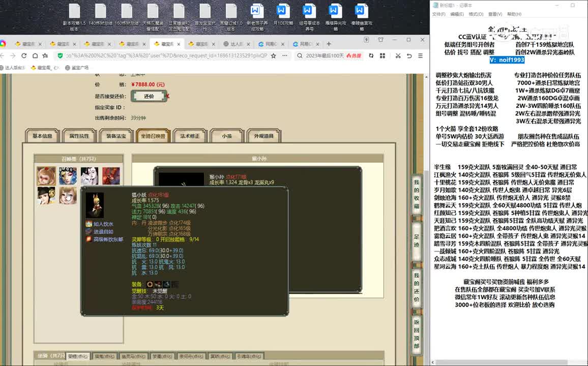This screenshot has height=366, width=588.
Task: Open the 属性抗性 tab
Action: 79,136
